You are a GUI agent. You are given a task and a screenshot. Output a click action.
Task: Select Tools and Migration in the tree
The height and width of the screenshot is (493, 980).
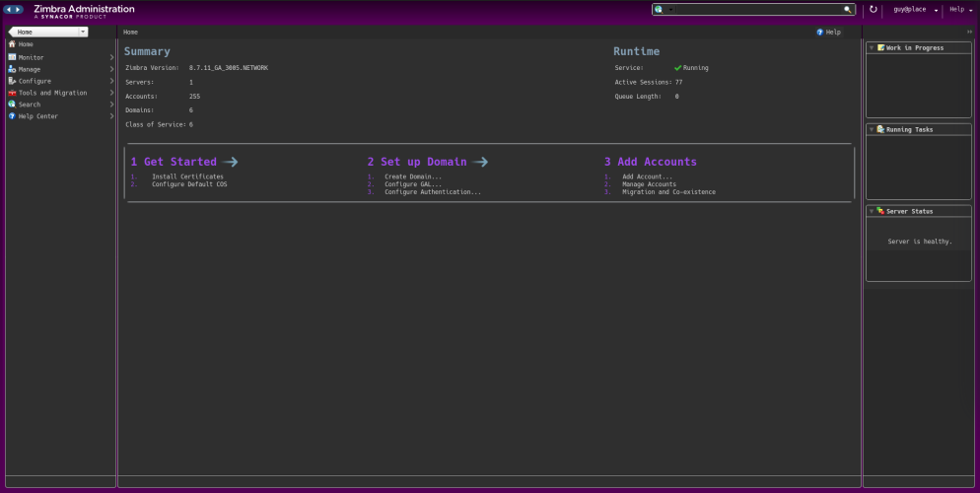[x=52, y=93]
